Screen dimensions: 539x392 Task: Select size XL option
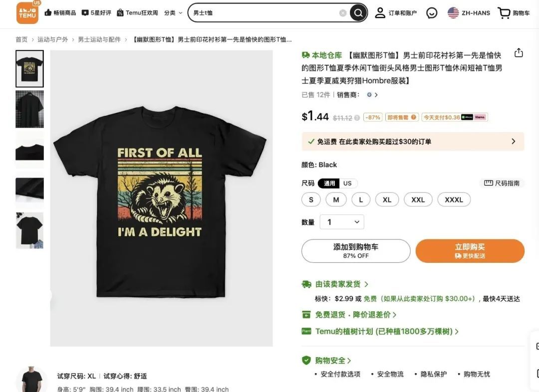point(387,199)
